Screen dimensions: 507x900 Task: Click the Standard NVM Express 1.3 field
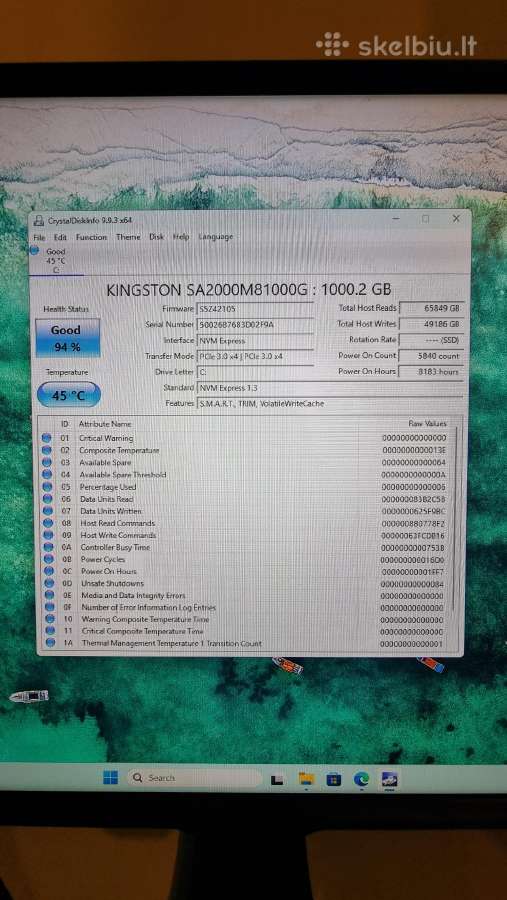pos(330,388)
